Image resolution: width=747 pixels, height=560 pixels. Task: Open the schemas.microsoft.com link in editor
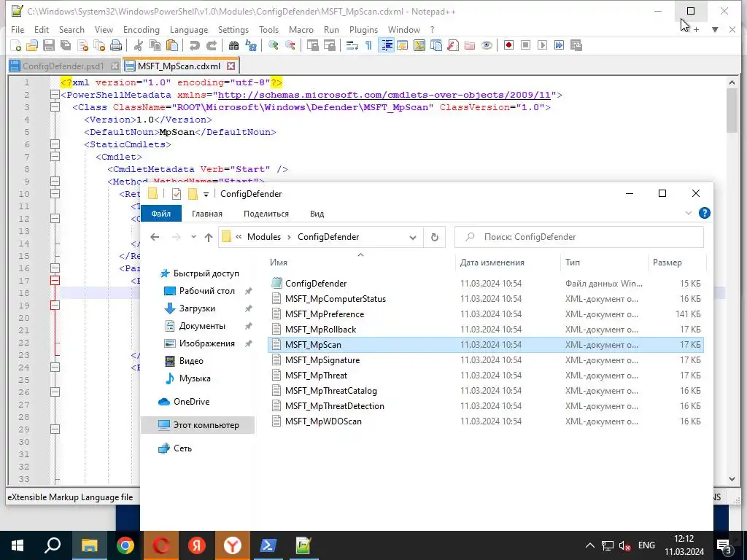tap(384, 95)
